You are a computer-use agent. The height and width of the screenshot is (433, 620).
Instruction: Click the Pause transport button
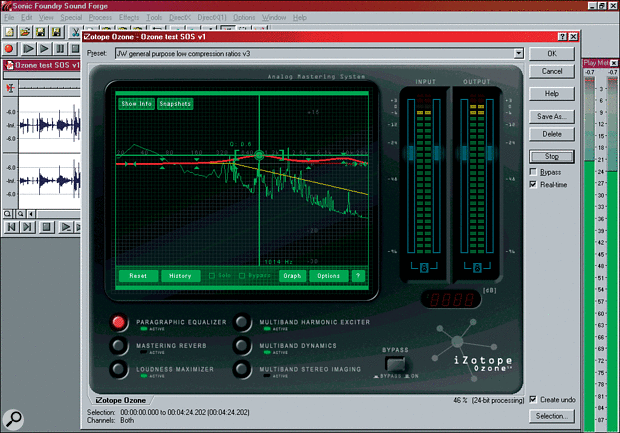(60, 49)
